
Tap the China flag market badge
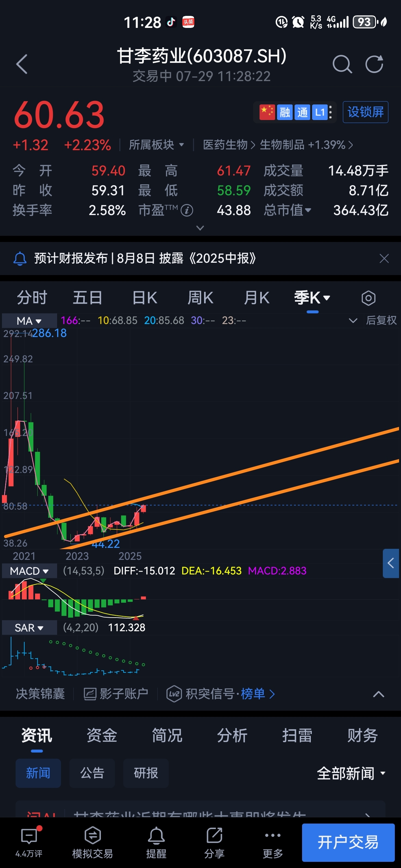[267, 112]
